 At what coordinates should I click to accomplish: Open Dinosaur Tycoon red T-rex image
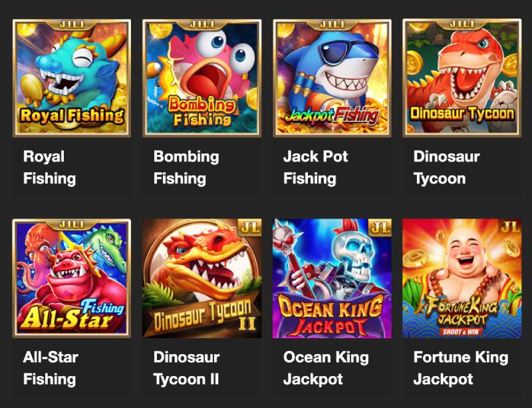coord(462,78)
